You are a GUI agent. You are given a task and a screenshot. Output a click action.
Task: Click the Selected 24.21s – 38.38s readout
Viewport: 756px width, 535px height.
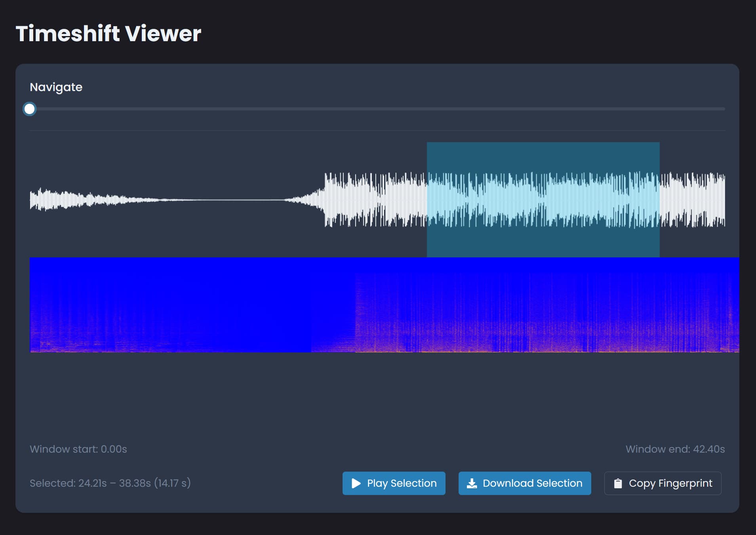(x=110, y=483)
